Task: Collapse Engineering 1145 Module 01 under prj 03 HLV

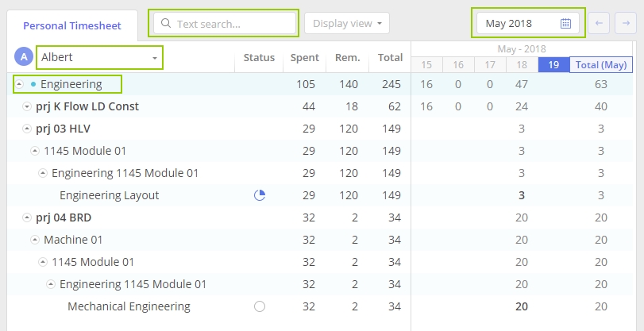Action: [43, 173]
